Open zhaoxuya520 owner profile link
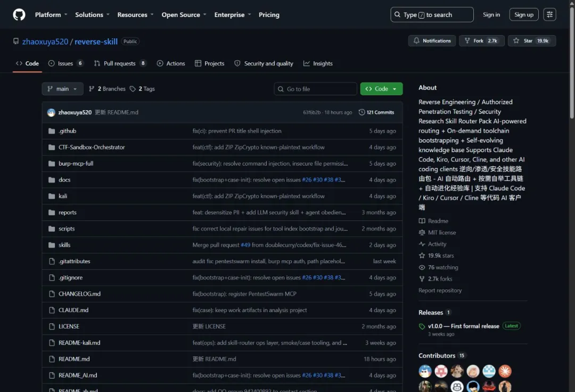 tap(45, 42)
